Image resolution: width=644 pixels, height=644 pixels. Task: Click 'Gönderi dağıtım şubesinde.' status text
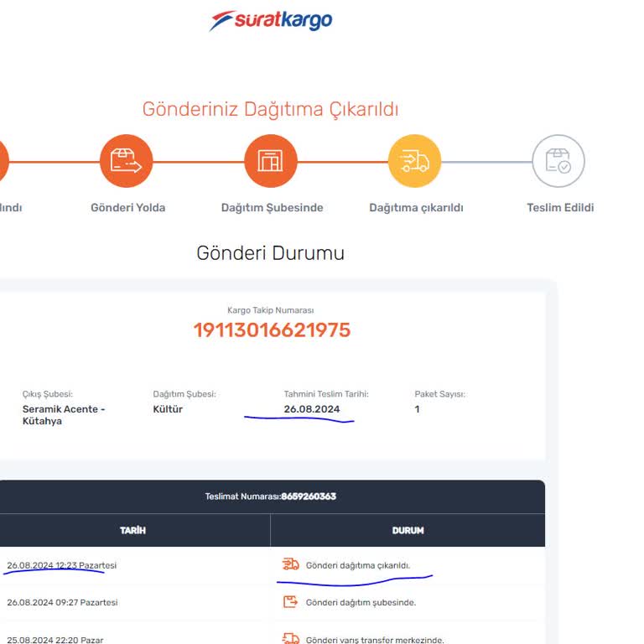point(361,603)
